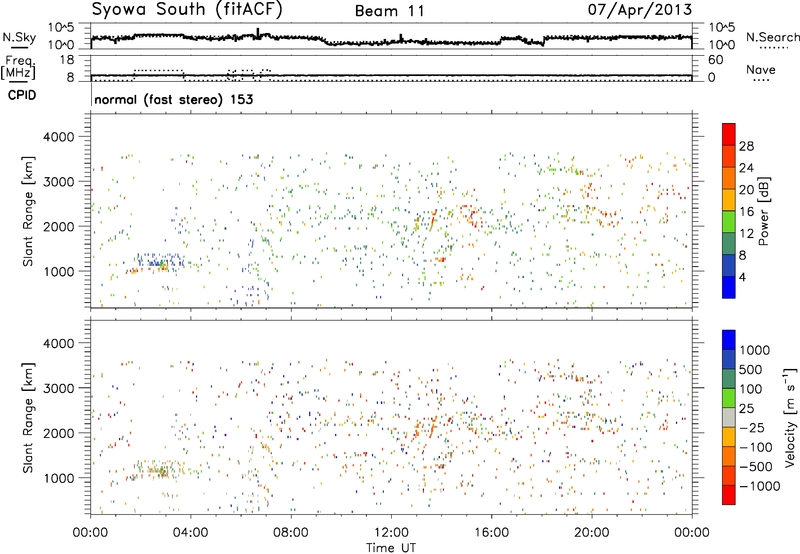Select the 'Freq. [MHz]' axis label

pyautogui.click(x=19, y=68)
